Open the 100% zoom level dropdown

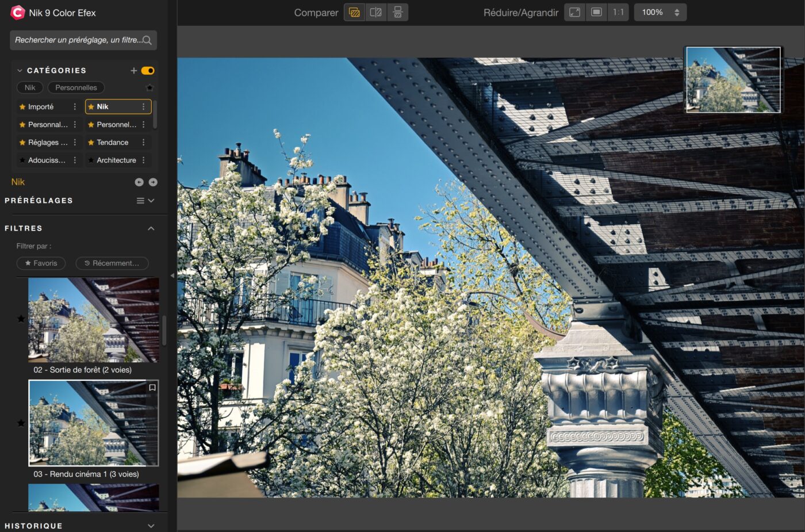[660, 13]
